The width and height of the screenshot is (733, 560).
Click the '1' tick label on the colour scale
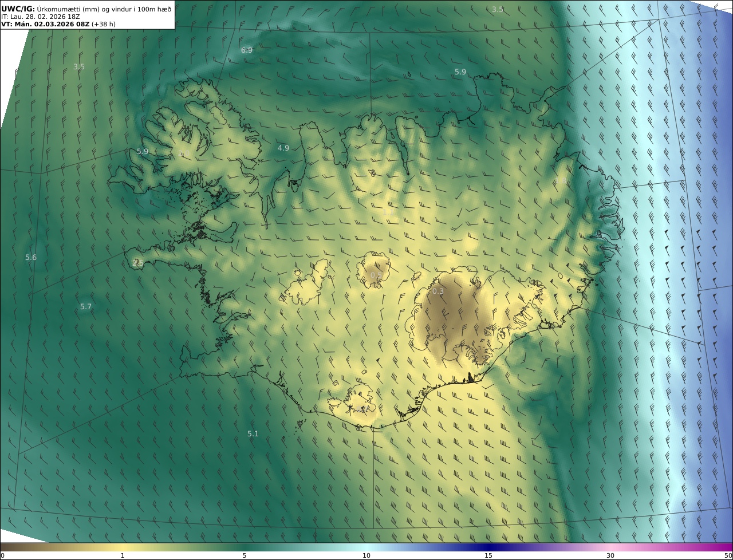[x=123, y=555]
